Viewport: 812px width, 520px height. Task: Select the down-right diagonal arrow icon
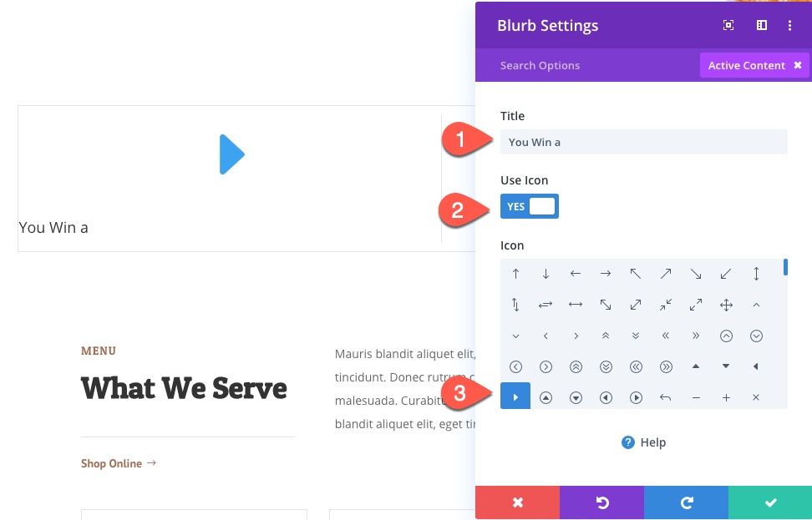click(696, 274)
